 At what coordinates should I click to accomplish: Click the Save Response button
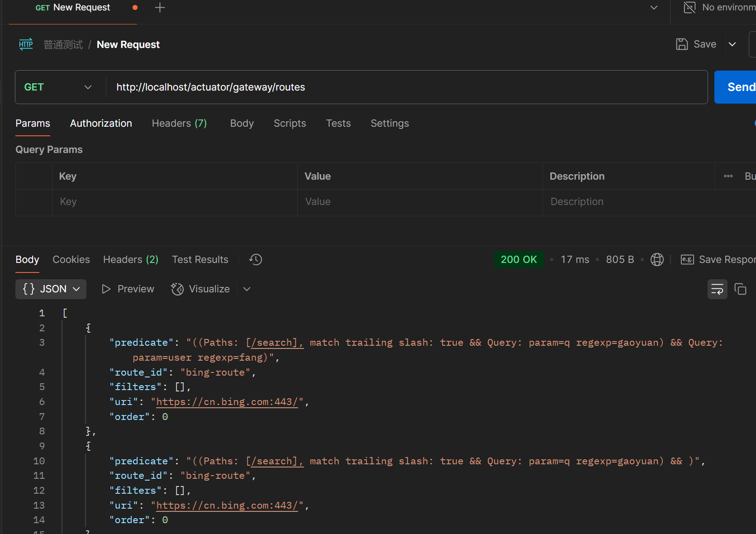pyautogui.click(x=718, y=259)
